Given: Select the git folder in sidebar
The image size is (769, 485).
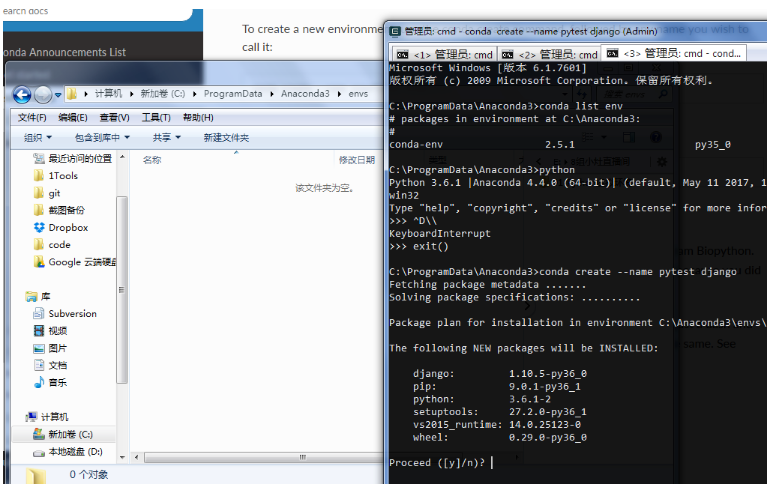Looking at the screenshot, I should [54, 193].
